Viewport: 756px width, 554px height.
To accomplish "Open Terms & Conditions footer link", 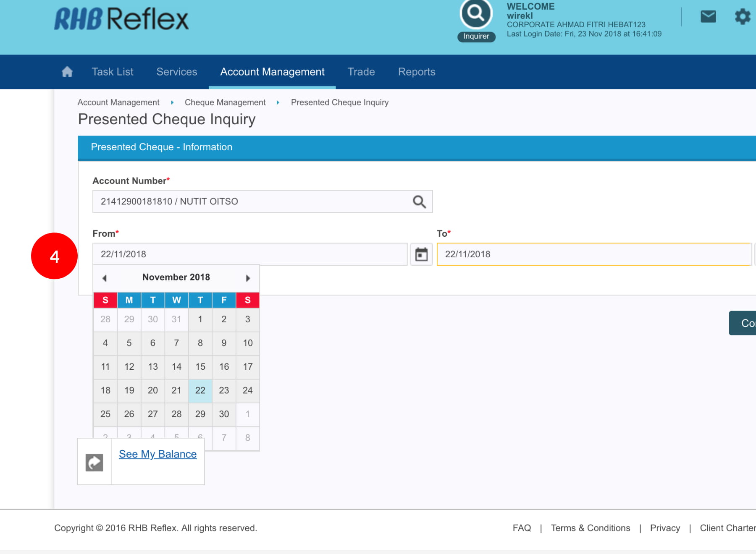I will click(590, 528).
